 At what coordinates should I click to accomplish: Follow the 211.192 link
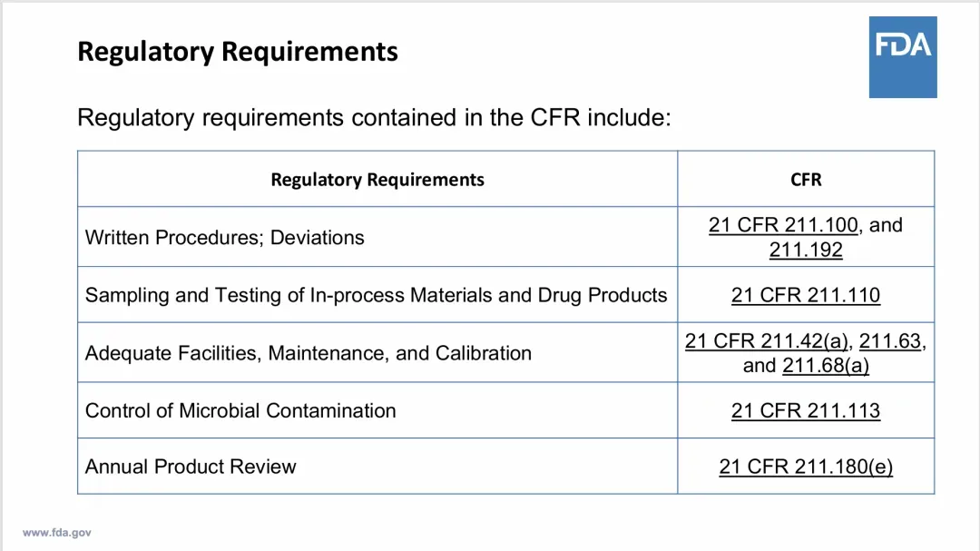pyautogui.click(x=806, y=250)
